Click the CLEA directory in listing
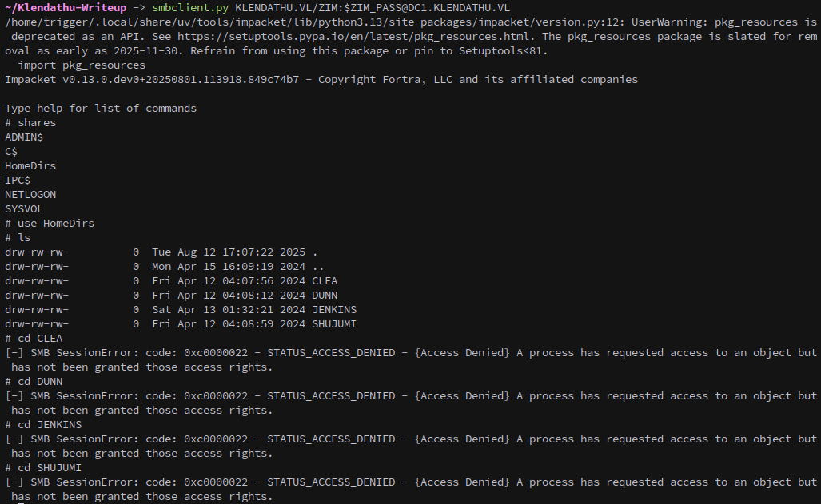Screen dimensions: 821x504 (325, 281)
